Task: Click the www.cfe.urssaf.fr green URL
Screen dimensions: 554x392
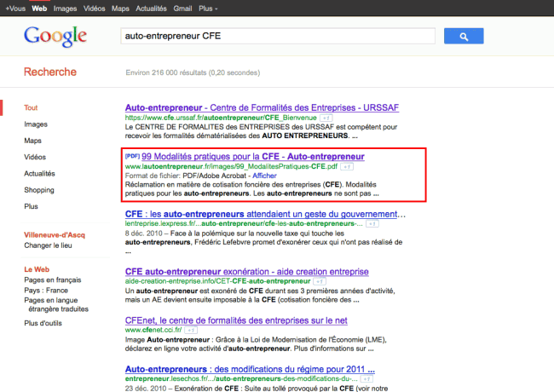Action: 221,118
